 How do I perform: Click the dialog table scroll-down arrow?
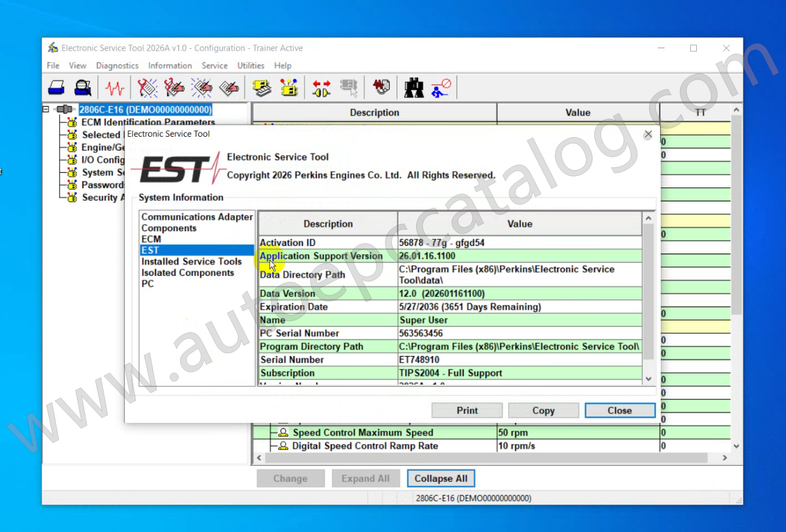tap(649, 379)
